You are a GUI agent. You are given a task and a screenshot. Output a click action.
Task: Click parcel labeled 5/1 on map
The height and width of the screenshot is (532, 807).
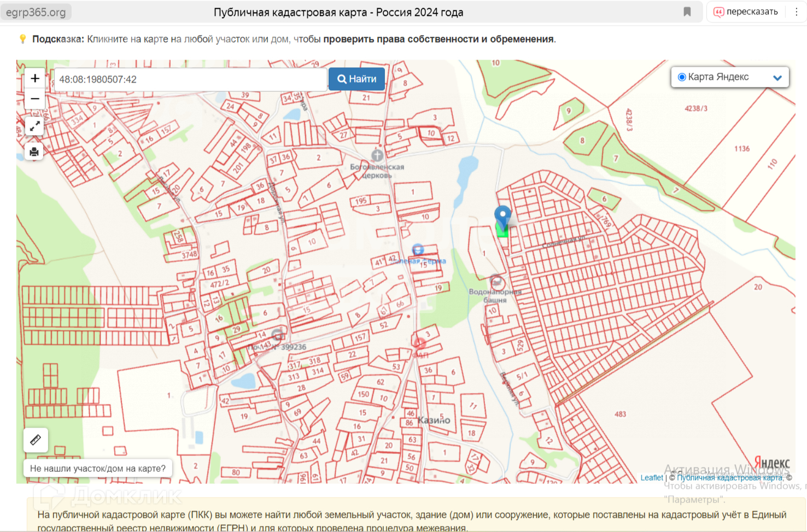[x=522, y=376]
